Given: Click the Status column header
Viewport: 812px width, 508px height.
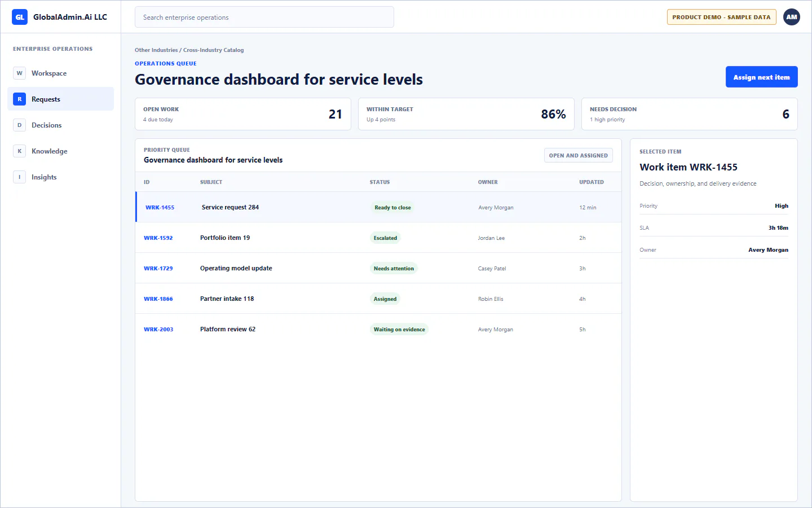Looking at the screenshot, I should coord(379,182).
